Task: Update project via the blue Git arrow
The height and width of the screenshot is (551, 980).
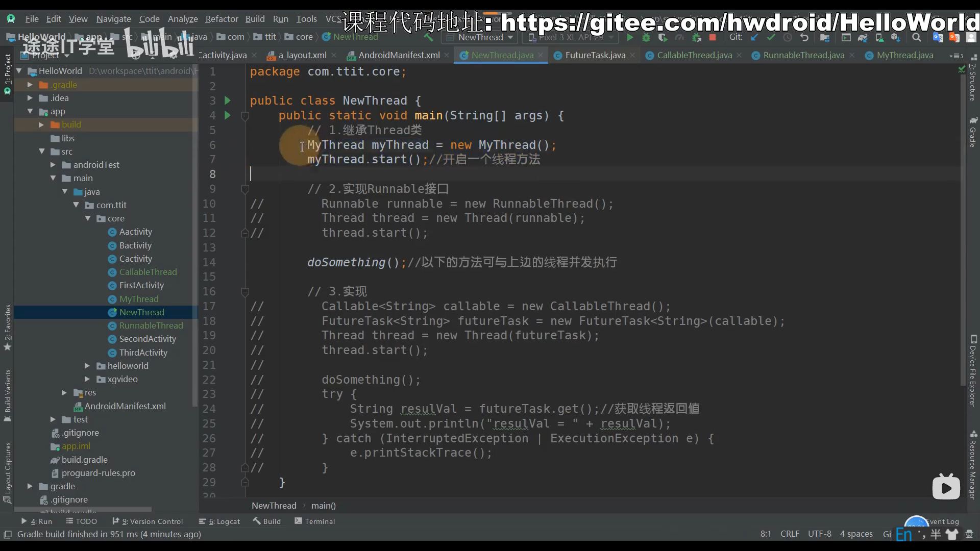Action: point(754,37)
